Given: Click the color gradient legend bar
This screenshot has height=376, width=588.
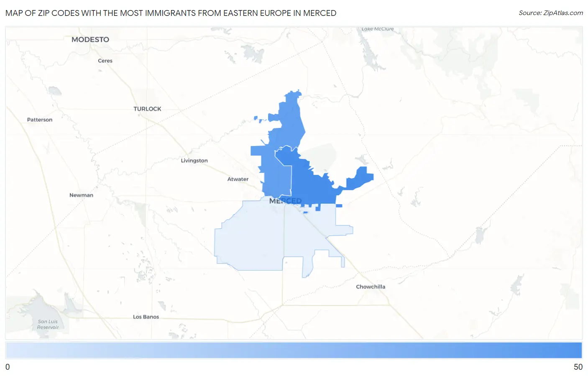Looking at the screenshot, I should coord(294,350).
